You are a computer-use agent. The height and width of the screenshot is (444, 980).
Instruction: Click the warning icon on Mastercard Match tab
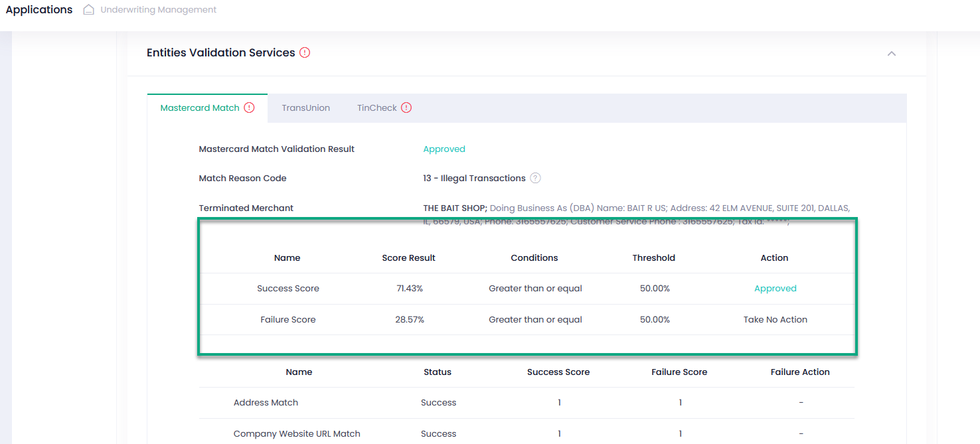click(249, 108)
